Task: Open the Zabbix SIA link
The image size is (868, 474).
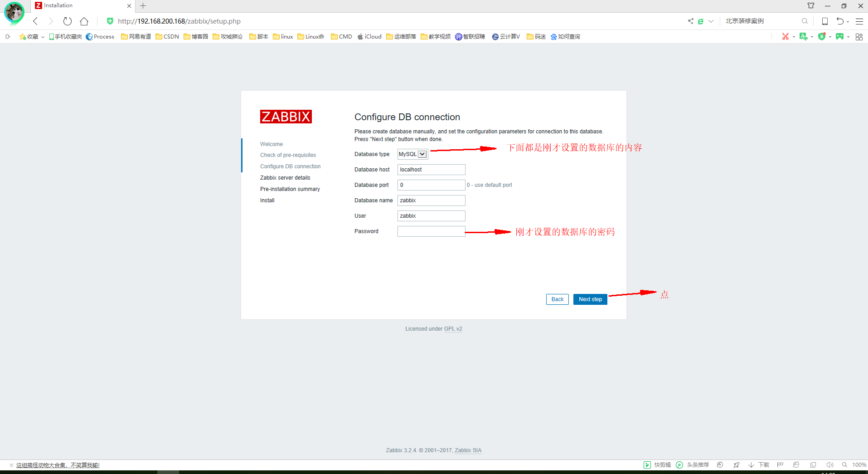Action: point(468,450)
